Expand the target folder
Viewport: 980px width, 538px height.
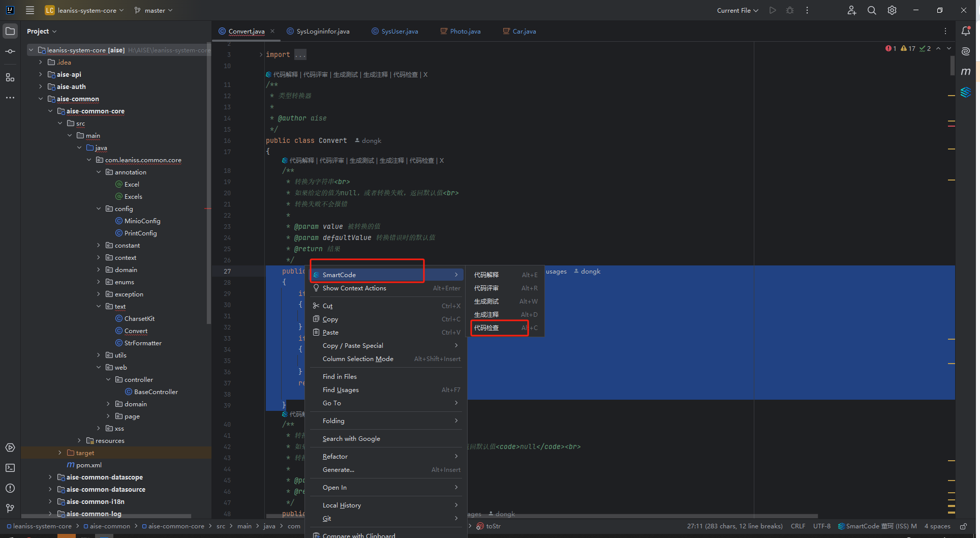coord(60,453)
